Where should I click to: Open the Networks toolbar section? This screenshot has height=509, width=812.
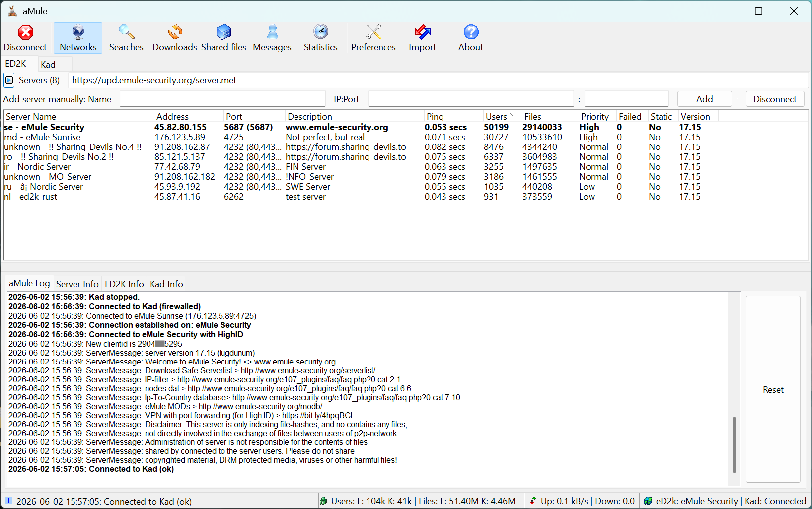pyautogui.click(x=78, y=38)
